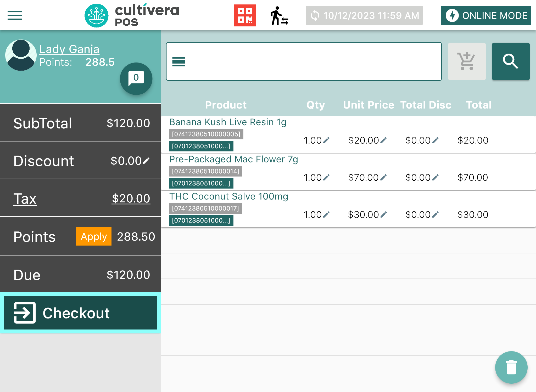
Task: Edit discount pencil on Banana Kush row
Action: pyautogui.click(x=435, y=140)
